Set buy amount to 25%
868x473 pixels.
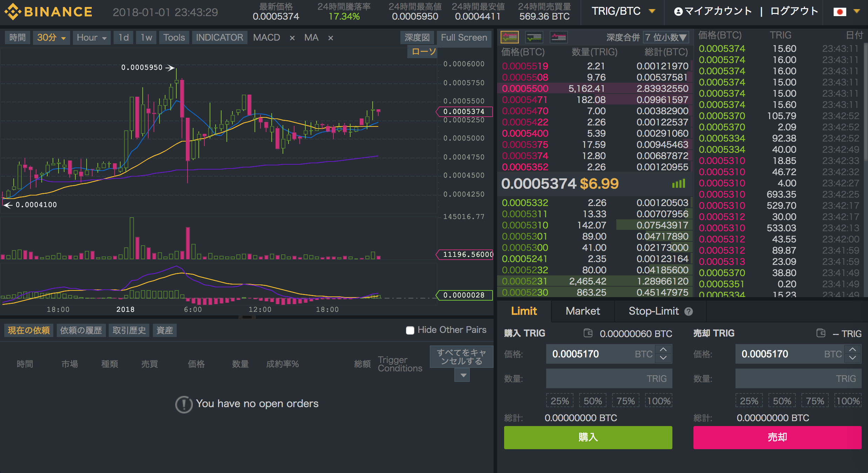coord(560,401)
